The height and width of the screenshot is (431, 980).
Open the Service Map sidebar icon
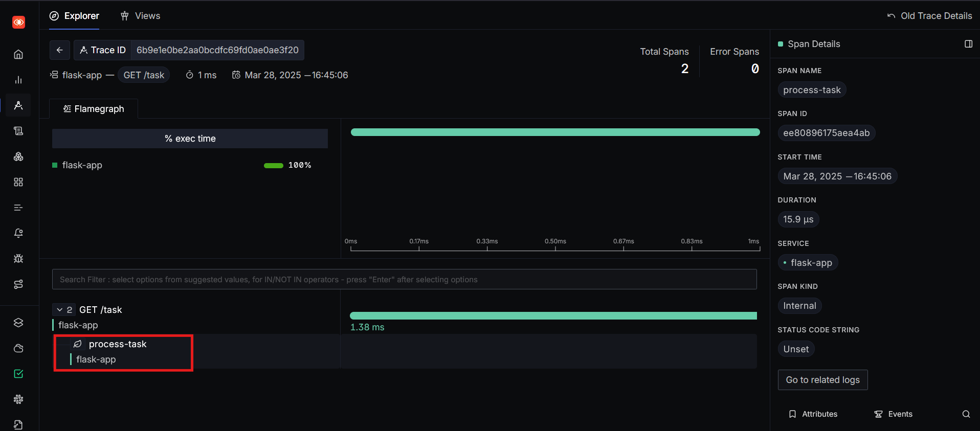pos(18,284)
